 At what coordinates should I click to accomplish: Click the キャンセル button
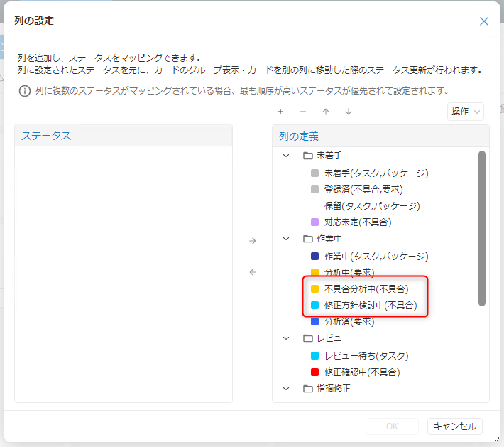pos(455,426)
